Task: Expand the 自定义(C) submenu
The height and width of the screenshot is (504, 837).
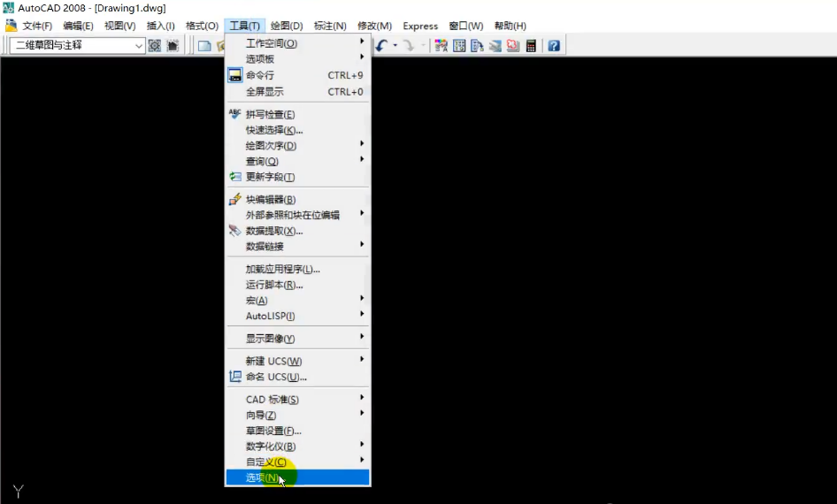Action: click(297, 462)
